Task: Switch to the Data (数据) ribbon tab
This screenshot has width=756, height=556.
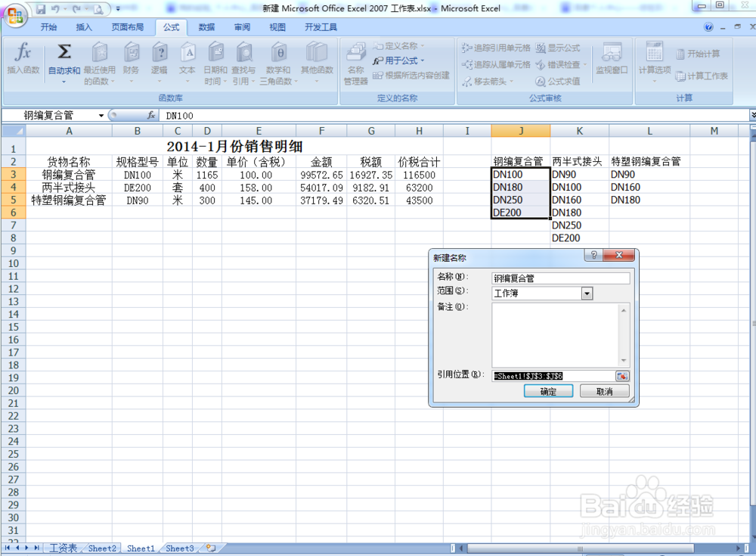Action: [x=207, y=27]
